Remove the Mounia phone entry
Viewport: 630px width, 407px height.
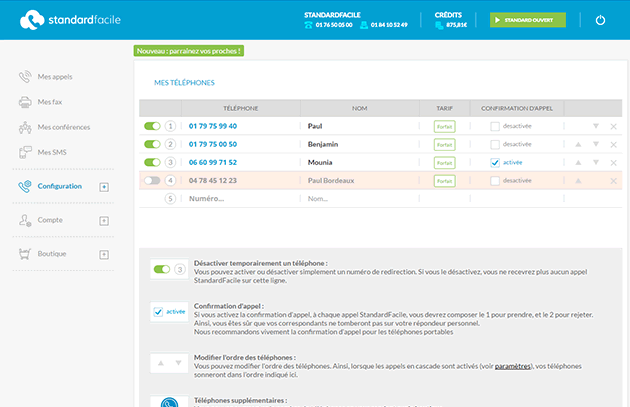[x=613, y=163]
